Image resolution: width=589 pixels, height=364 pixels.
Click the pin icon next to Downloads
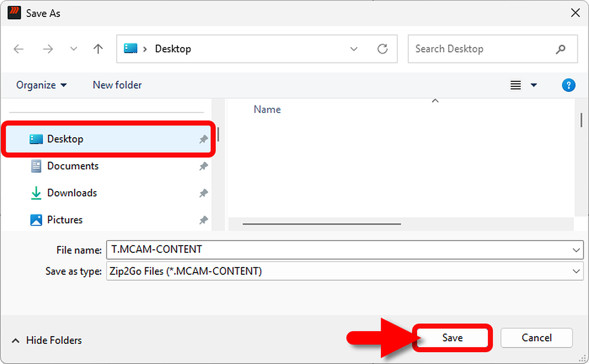pyautogui.click(x=203, y=193)
